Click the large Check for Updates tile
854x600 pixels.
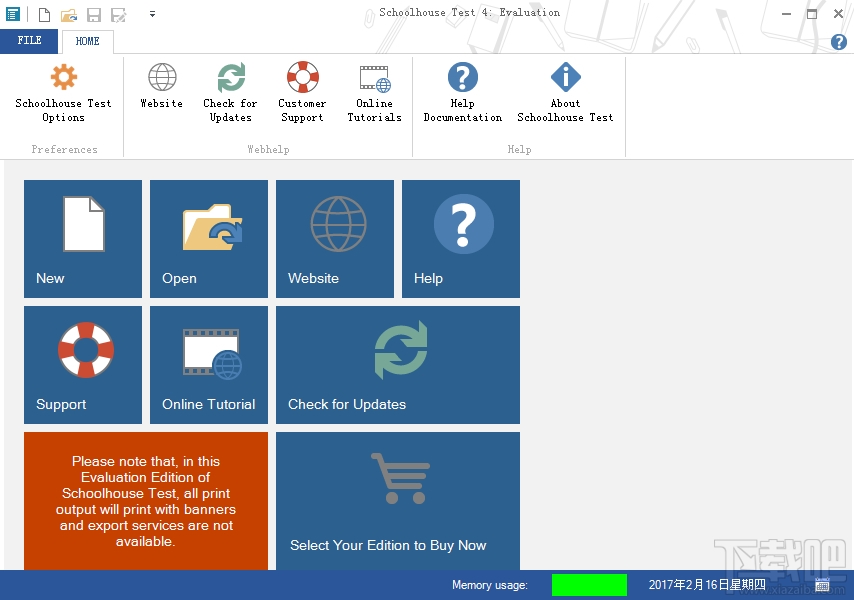[x=398, y=365]
